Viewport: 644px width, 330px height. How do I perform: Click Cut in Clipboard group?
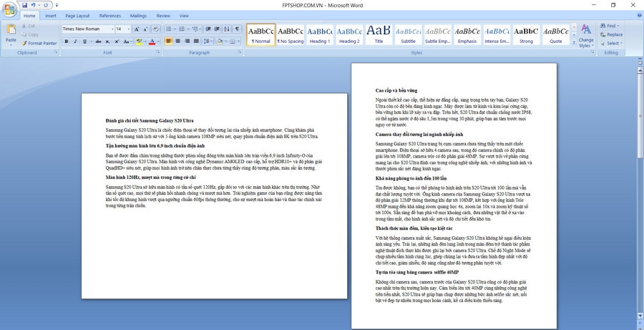tap(29, 26)
